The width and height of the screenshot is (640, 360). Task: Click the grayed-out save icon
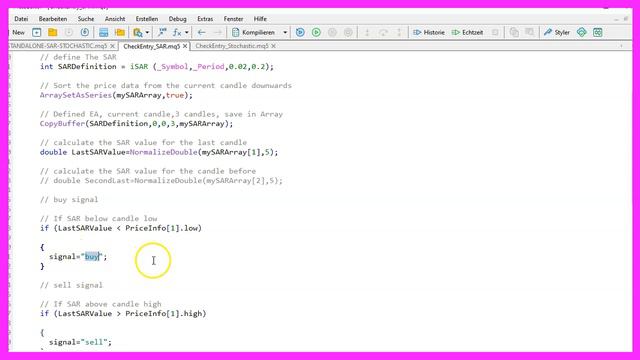coord(69,32)
